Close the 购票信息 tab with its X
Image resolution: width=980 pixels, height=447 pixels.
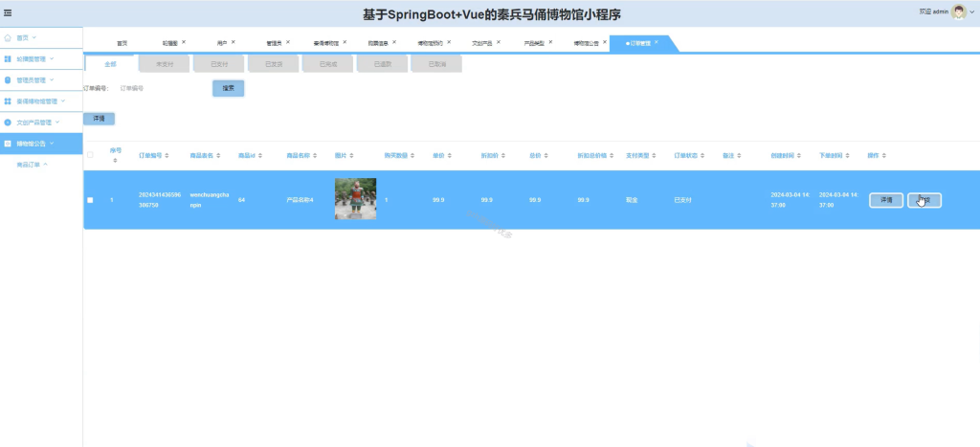click(394, 42)
